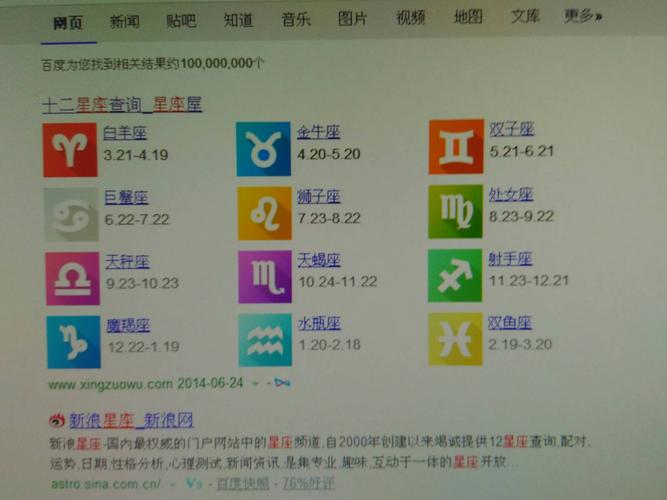The image size is (667, 500).
Task: Click the Leo (狮子座) zodiac icon
Action: [x=264, y=213]
